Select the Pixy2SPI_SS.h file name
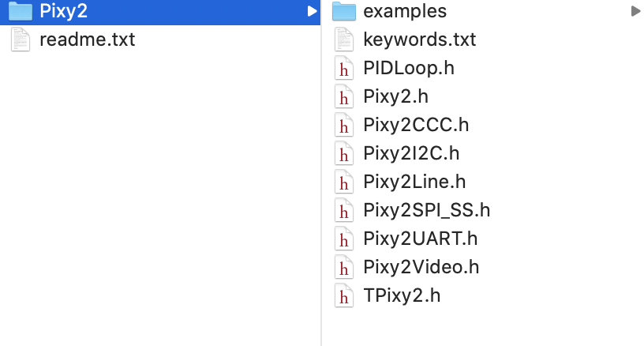Screen dimensions: 644x346 427,210
